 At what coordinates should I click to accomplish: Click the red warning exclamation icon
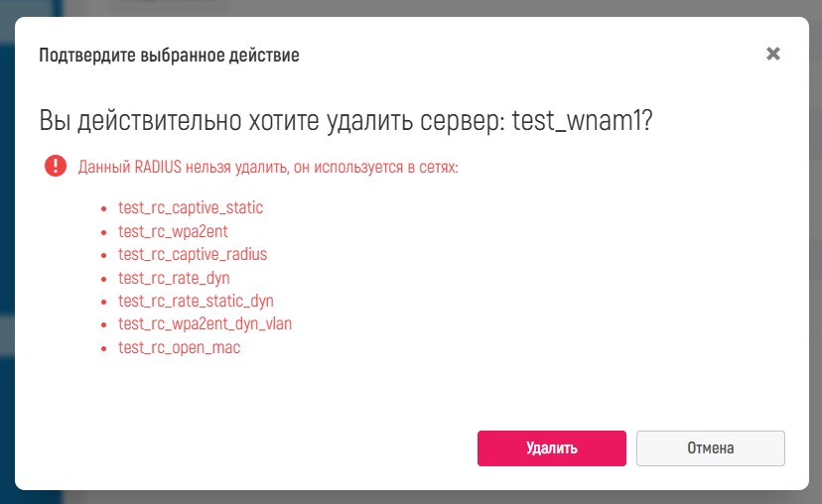[55, 166]
